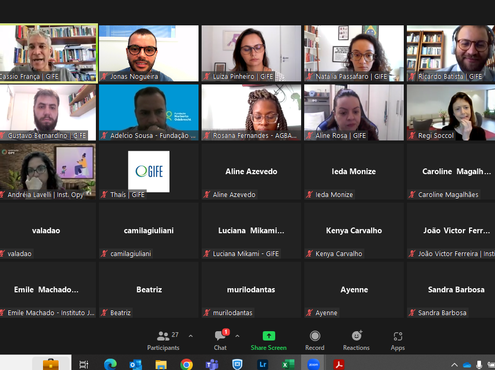The height and width of the screenshot is (370, 495).
Task: Show hidden system tray icons chevron
Action: (x=454, y=365)
